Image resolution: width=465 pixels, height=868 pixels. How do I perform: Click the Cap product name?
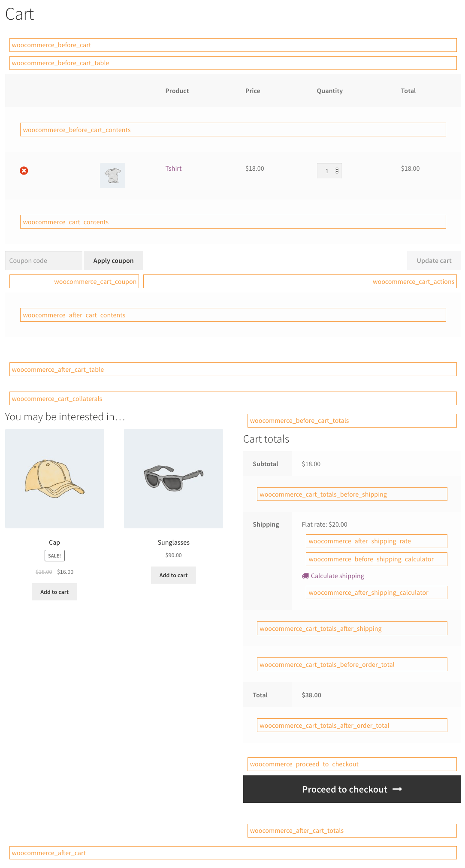[54, 542]
